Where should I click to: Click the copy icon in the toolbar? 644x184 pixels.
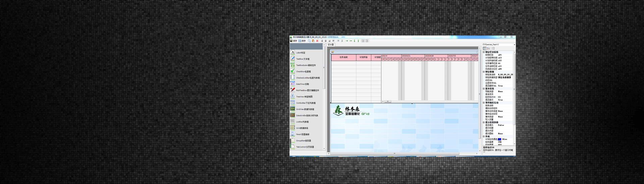click(x=310, y=41)
